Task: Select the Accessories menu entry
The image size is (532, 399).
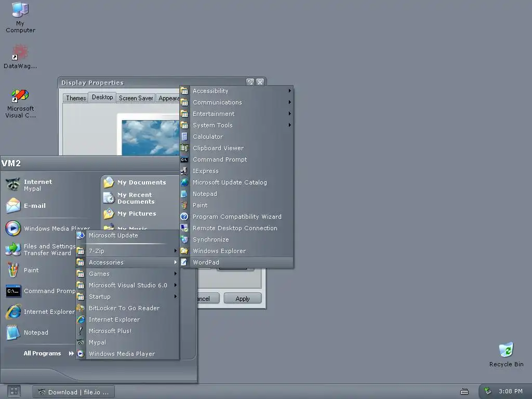Action: click(127, 262)
